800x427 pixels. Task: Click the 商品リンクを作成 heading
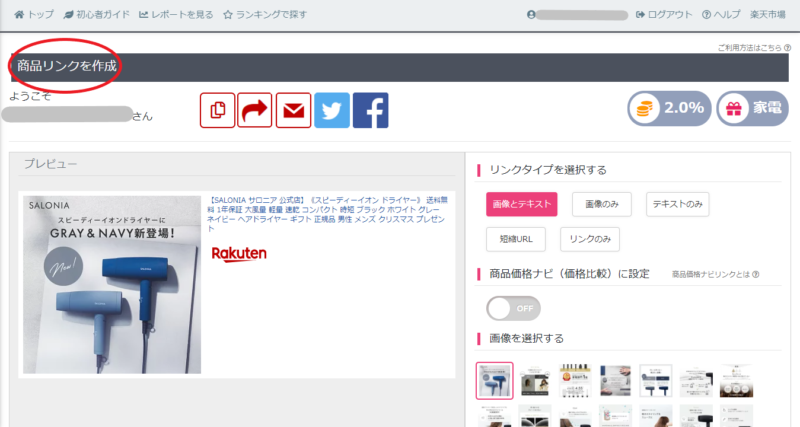(67, 66)
